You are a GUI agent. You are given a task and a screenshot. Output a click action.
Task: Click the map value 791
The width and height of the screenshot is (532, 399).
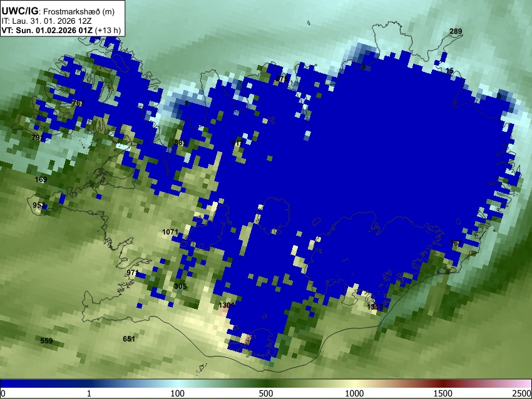(x=38, y=138)
